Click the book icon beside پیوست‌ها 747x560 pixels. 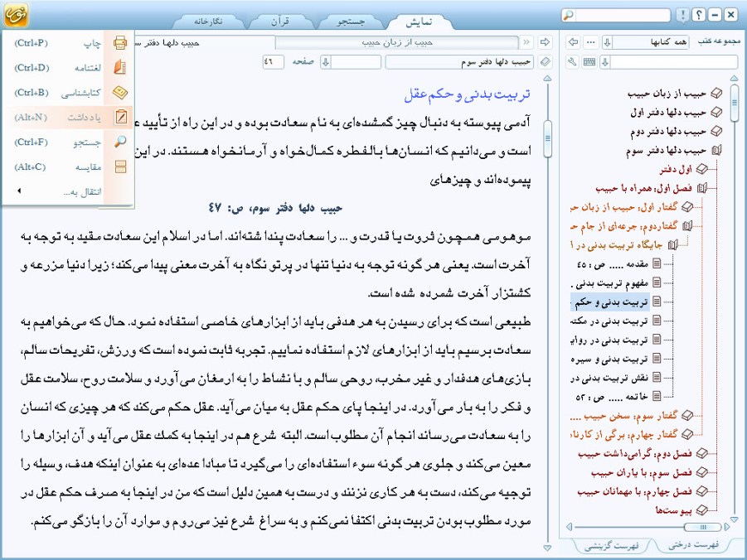701,510
